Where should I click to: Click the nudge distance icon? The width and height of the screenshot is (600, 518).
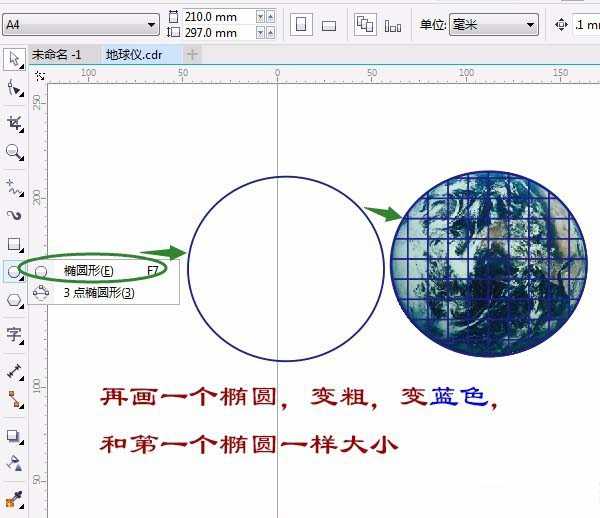[x=561, y=25]
